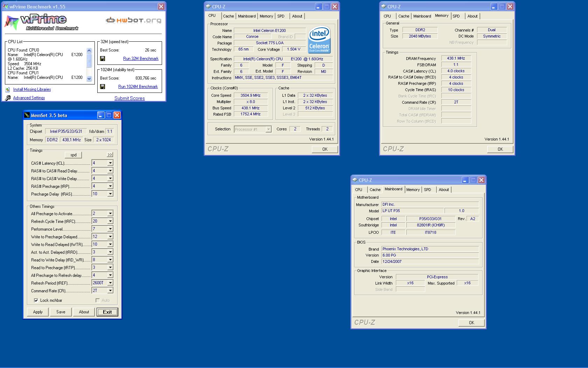The image size is (588, 368).
Task: Switch to Cache tab in CPU-Z CPU window
Action: pyautogui.click(x=228, y=16)
